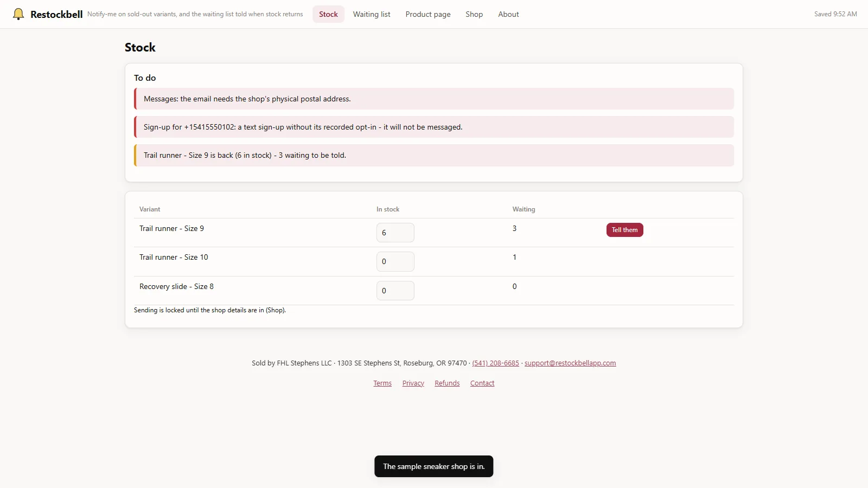Screen dimensions: 868x488
Task: Open the Privacy footer link
Action: point(413,383)
